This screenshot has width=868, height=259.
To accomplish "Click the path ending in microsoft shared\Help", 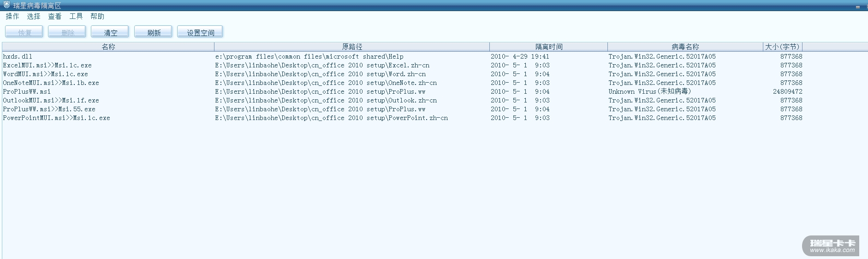I will click(x=309, y=56).
